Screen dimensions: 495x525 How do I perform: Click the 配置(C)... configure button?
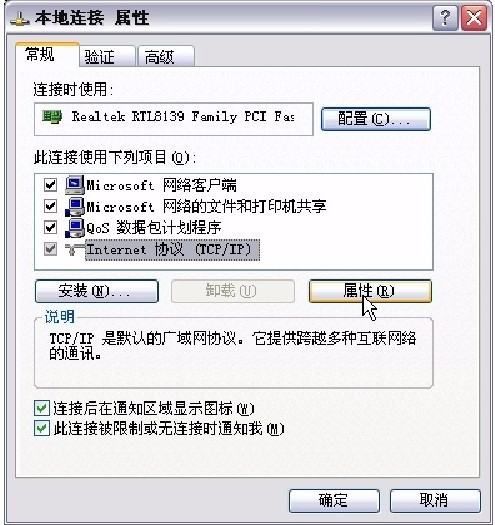[375, 119]
